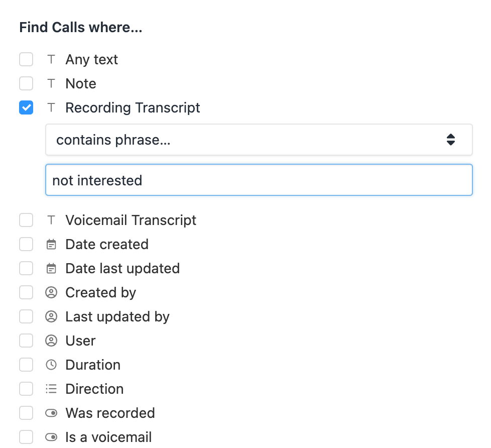
Task: Check the Any text checkbox
Action: click(26, 59)
